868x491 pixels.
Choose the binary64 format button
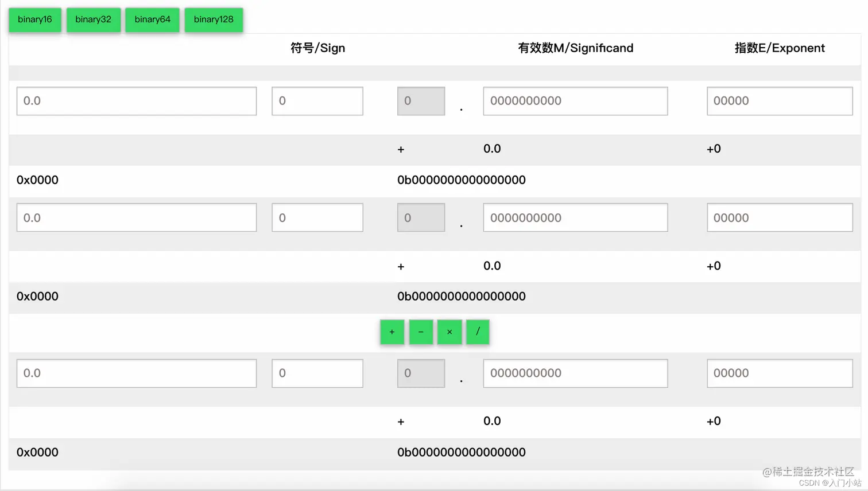coord(152,20)
